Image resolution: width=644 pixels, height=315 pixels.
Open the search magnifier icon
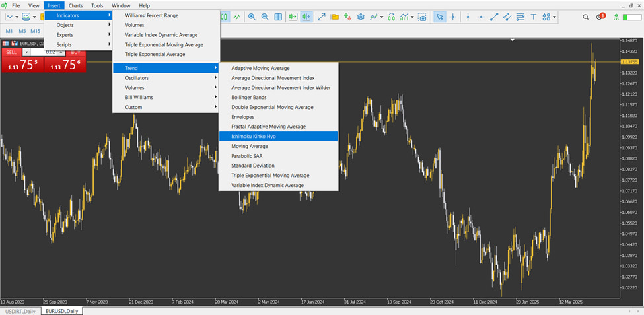(586, 17)
